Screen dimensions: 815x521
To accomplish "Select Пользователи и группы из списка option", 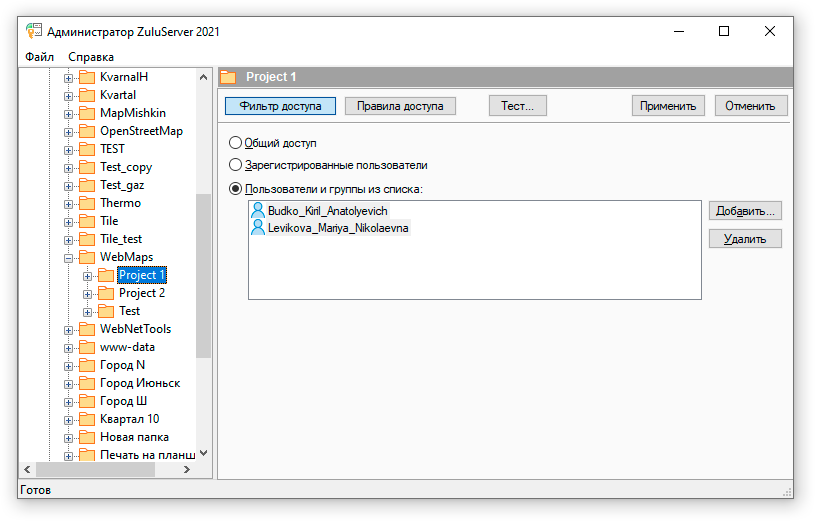I will [236, 188].
